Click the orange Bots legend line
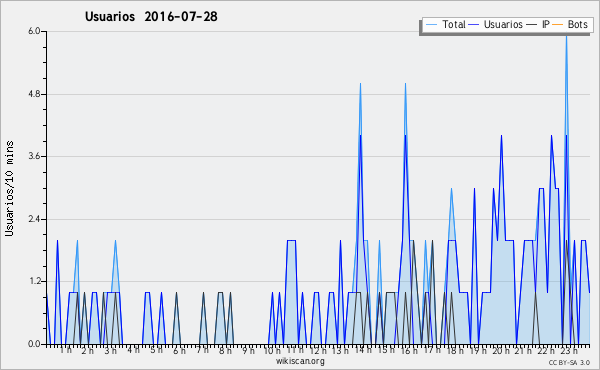 tap(558, 24)
